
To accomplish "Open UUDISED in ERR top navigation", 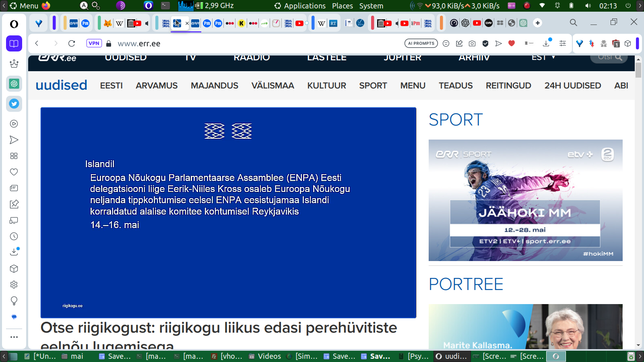I will (126, 58).
